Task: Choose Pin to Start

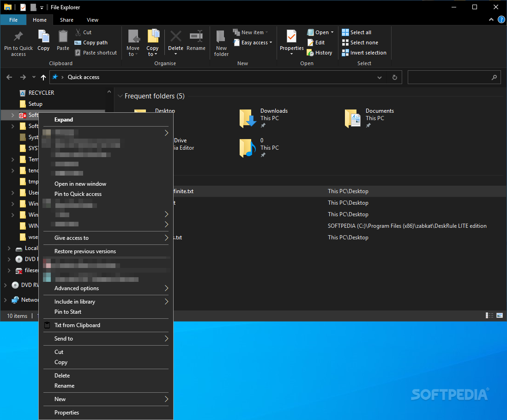Action: coord(106,312)
